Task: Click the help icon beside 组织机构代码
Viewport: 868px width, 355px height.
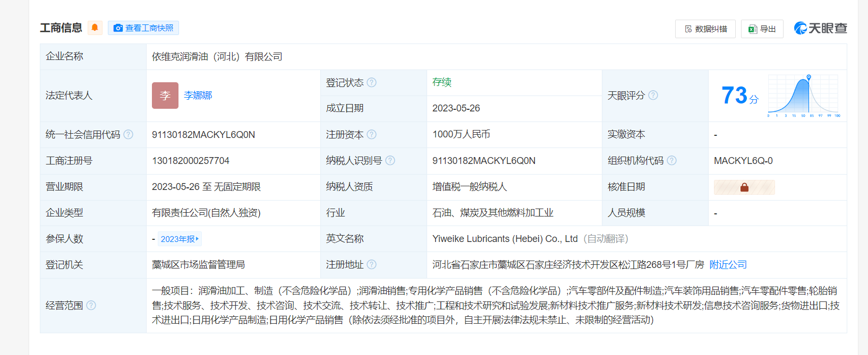Action: point(672,160)
